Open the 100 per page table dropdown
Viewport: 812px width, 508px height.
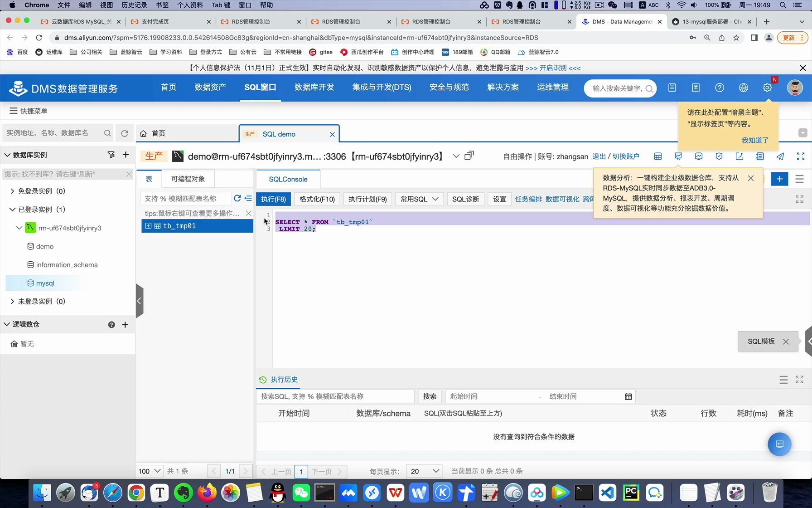(150, 471)
